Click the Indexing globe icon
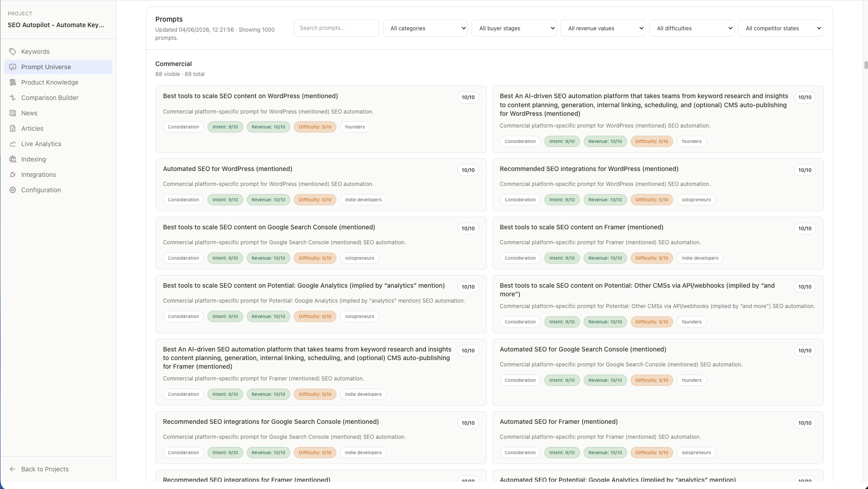The width and height of the screenshot is (868, 489). pos(13,159)
